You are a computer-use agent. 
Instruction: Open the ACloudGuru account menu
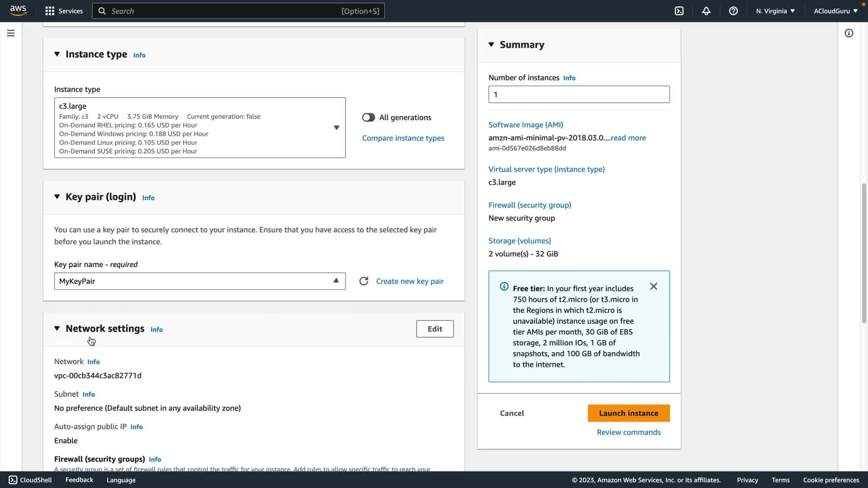[x=835, y=11]
